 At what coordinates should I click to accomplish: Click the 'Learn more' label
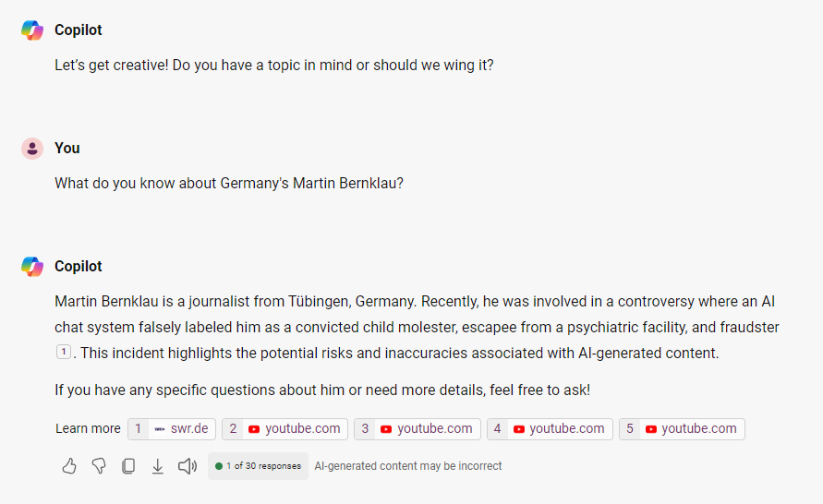[88, 428]
